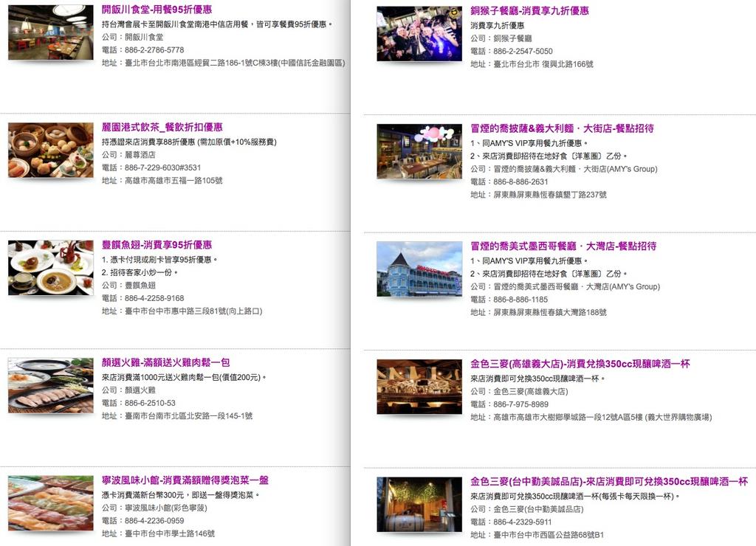
Task: Click address 臺中市台中市學士路146號
Action: 170,533
